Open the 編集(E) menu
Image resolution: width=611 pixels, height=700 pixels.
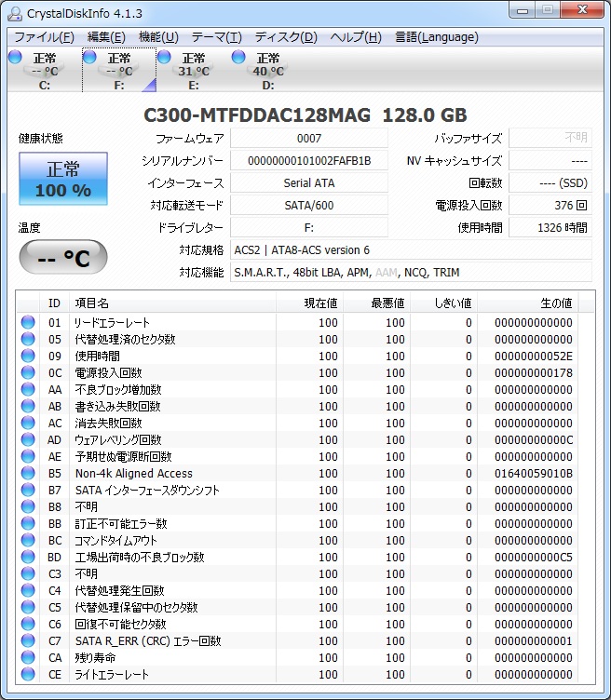(106, 36)
